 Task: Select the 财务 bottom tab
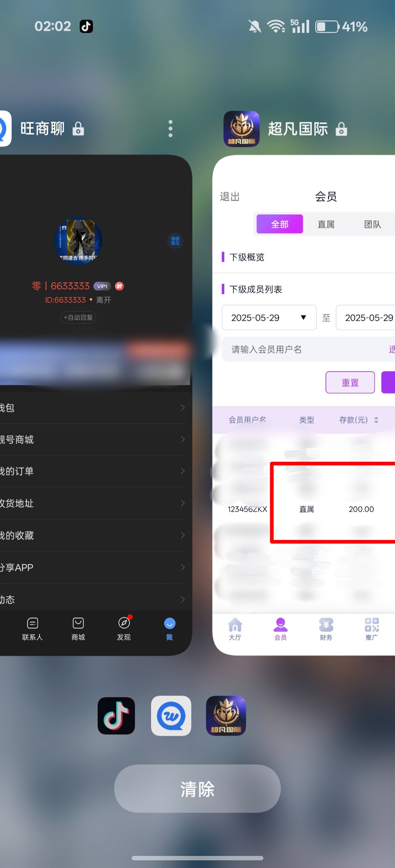tap(326, 629)
